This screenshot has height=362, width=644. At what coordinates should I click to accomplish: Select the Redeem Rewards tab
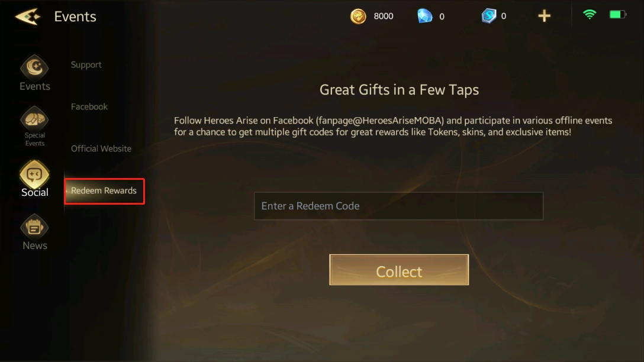(104, 191)
